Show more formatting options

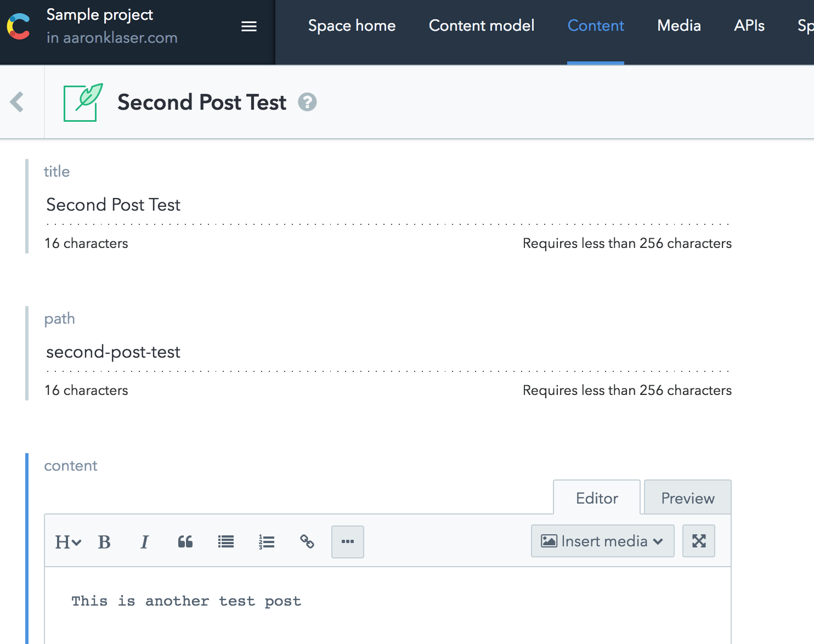pos(348,542)
